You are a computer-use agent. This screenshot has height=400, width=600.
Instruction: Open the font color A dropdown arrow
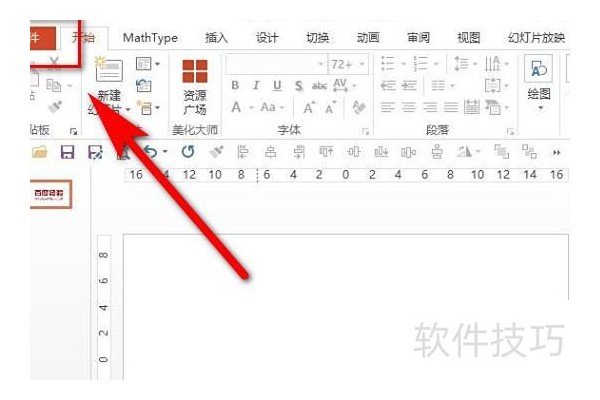[251, 108]
